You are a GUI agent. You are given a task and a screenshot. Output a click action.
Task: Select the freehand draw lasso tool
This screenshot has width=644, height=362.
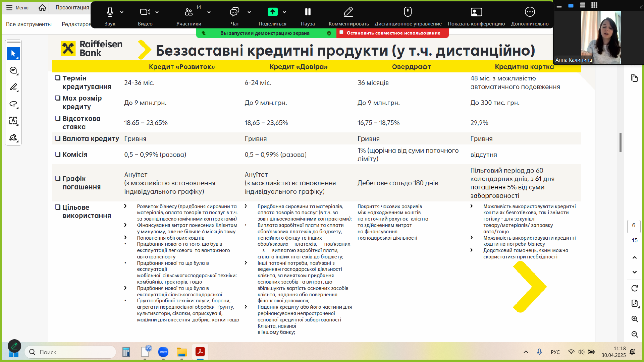[13, 104]
